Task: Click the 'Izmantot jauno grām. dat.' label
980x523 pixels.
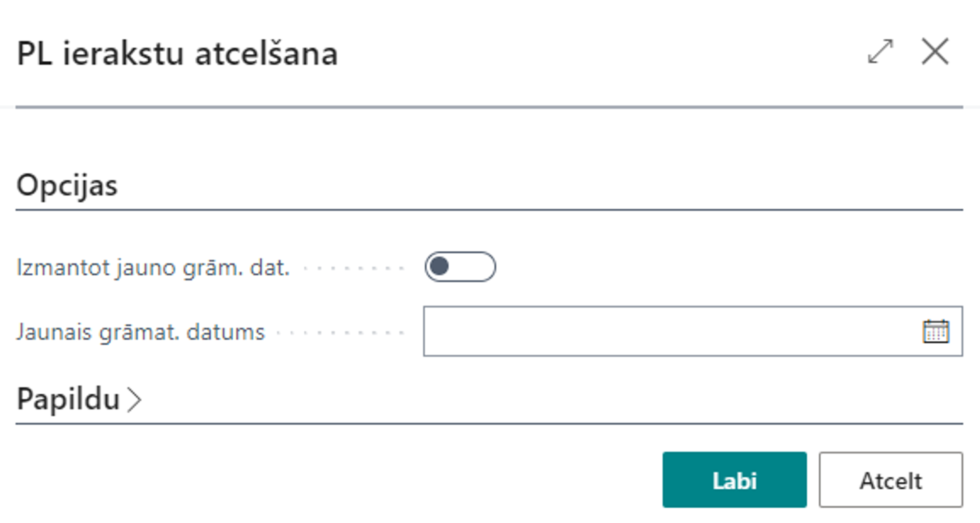Action: [153, 268]
